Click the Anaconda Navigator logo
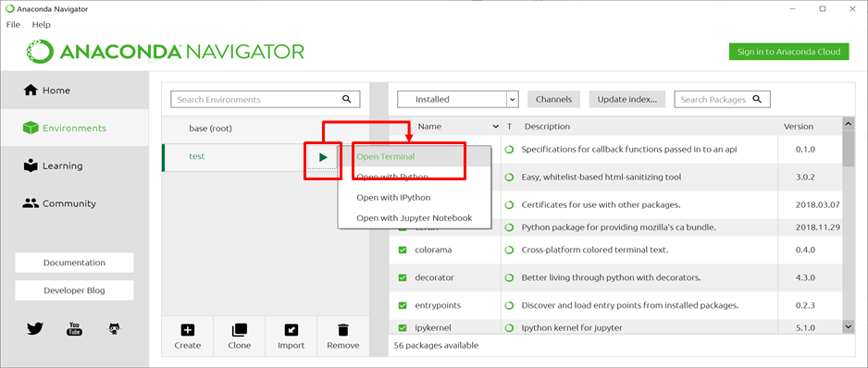The height and width of the screenshot is (368, 868). coord(165,52)
